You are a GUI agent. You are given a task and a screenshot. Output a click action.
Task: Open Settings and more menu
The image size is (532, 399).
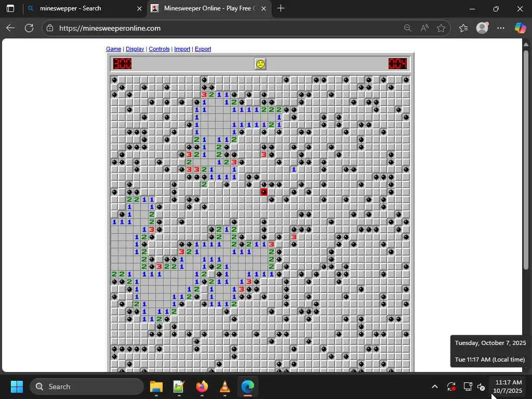(501, 28)
